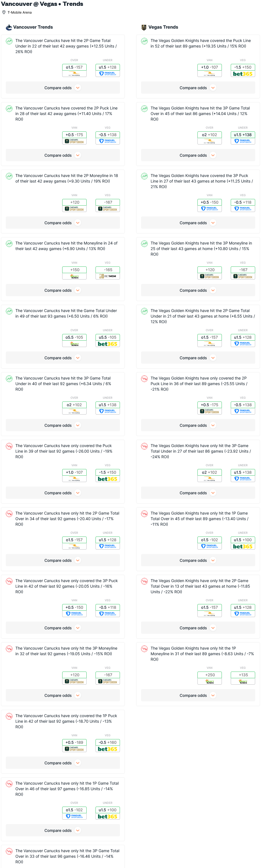Select the -0.5 +160 bet365 1P puck line
Screen dimensions: 261x868
coord(108,745)
